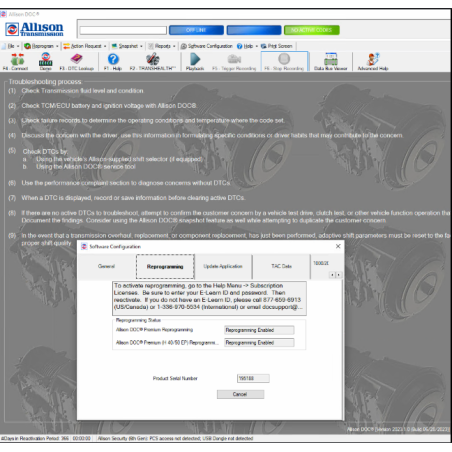Viewport: 452px width, 452px height.
Task: Open the F2 TRANSHEALTH tool icon
Action: tap(153, 62)
